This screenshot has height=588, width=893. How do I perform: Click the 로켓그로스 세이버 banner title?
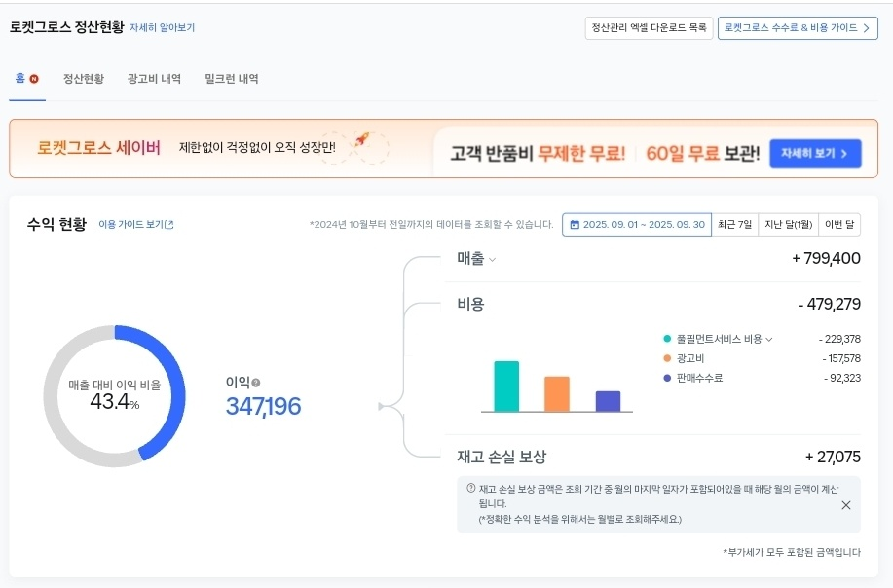coord(98,148)
